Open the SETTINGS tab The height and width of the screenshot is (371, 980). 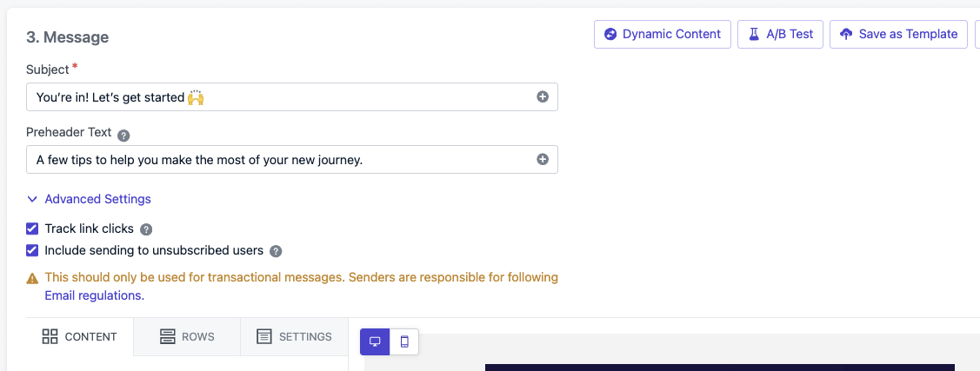tap(295, 336)
